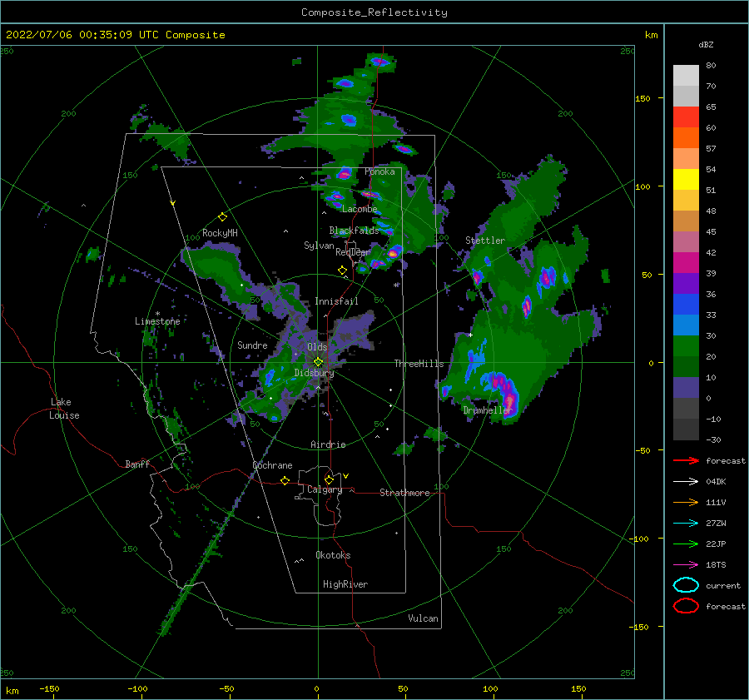
Task: Select the bright green 20-30 dBZ swatch
Action: (x=686, y=346)
